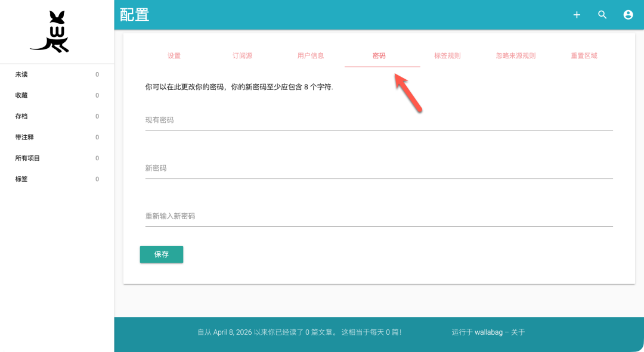This screenshot has height=352, width=644.
Task: Click the 关于 link in footer
Action: point(518,332)
